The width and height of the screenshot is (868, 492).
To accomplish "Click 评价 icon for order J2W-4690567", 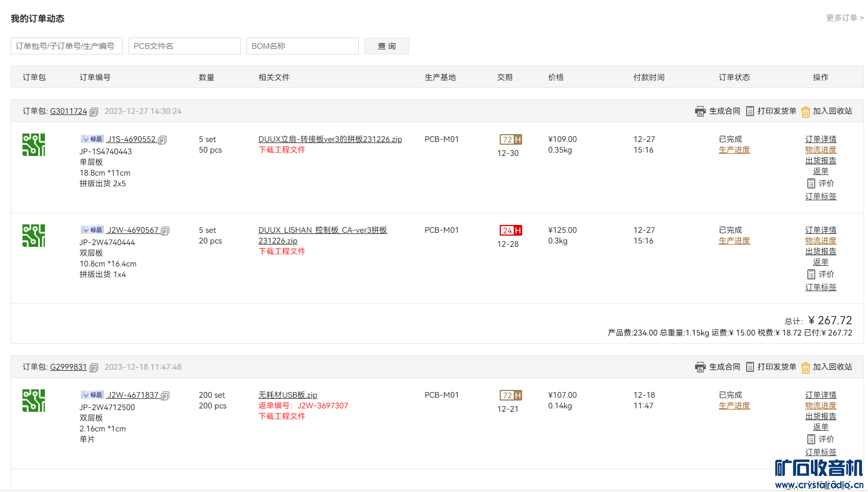I will pos(811,274).
